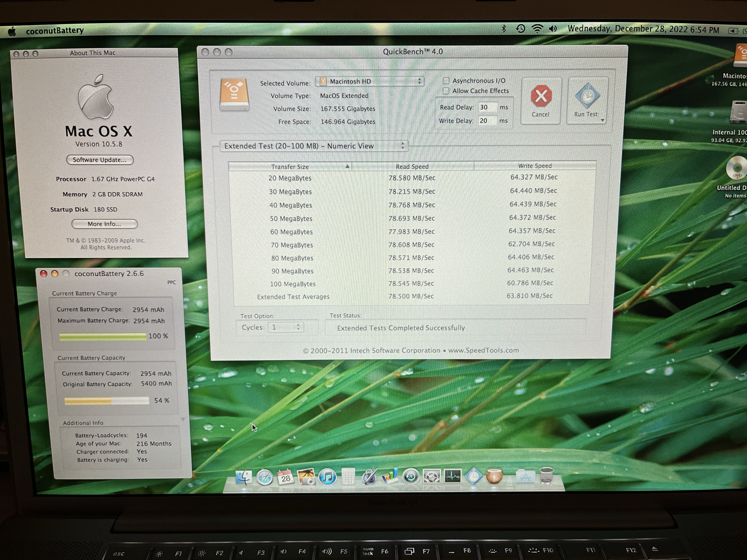Enable Asynchronous I/O checkbox
747x560 pixels.
(x=446, y=81)
